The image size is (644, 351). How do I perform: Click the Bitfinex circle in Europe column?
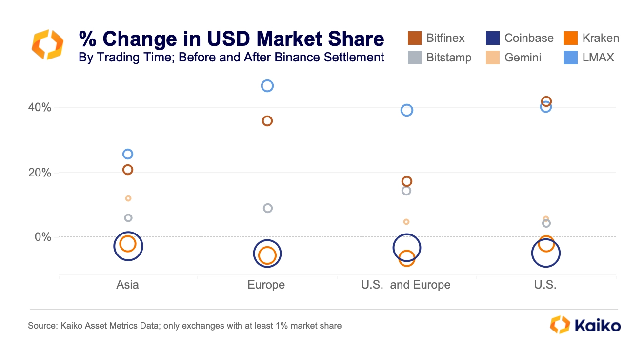point(267,121)
